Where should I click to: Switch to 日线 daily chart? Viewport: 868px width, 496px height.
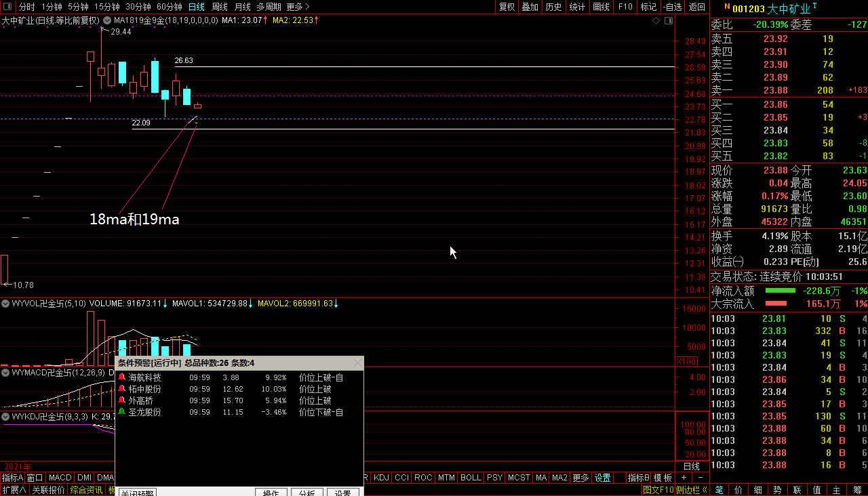pos(196,7)
